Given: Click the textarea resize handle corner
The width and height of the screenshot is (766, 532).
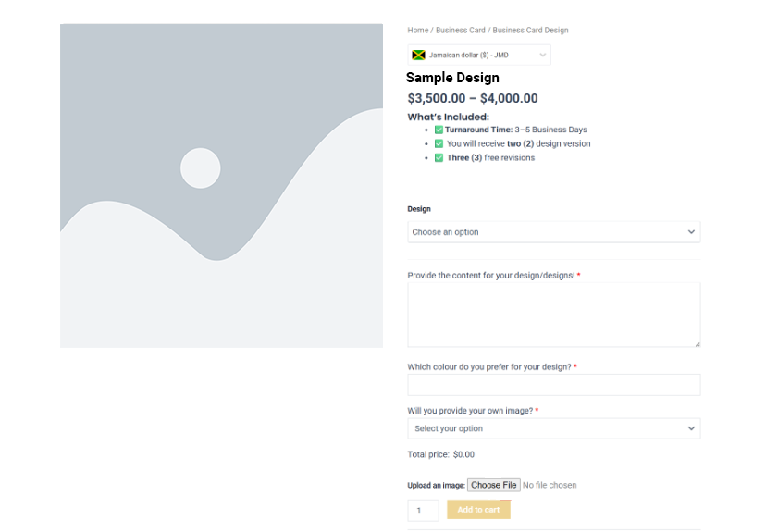Looking at the screenshot, I should click(x=697, y=344).
